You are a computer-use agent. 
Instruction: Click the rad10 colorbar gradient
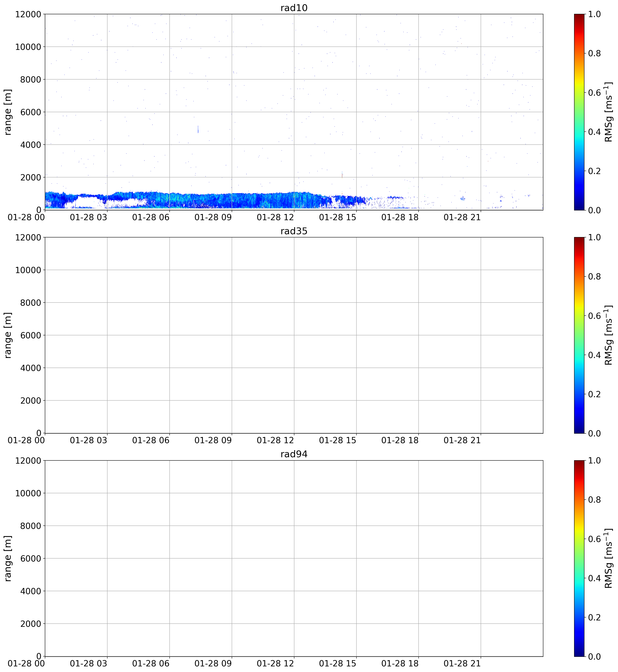point(579,112)
